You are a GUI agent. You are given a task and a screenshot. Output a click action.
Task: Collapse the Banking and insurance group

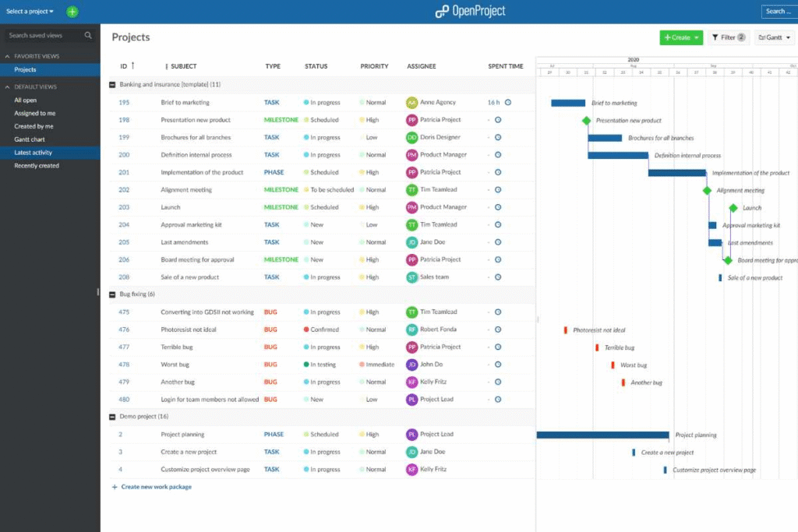point(112,84)
